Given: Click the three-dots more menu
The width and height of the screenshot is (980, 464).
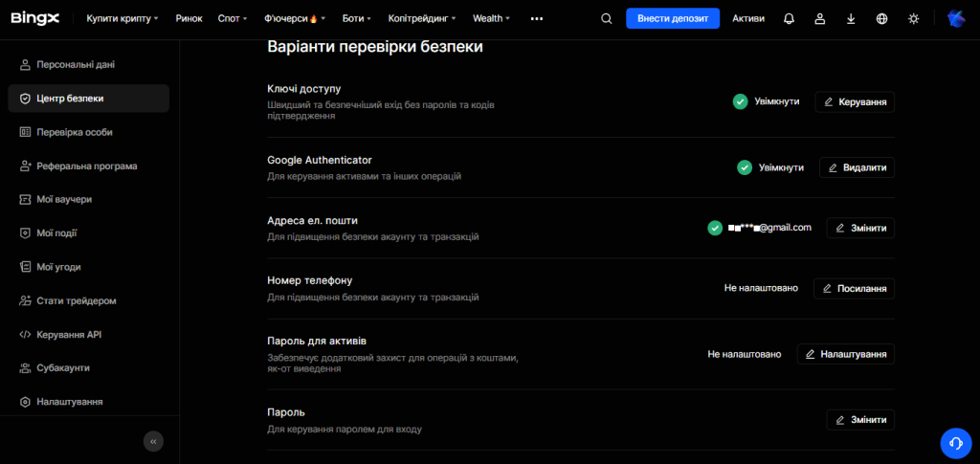Looking at the screenshot, I should coord(536,19).
